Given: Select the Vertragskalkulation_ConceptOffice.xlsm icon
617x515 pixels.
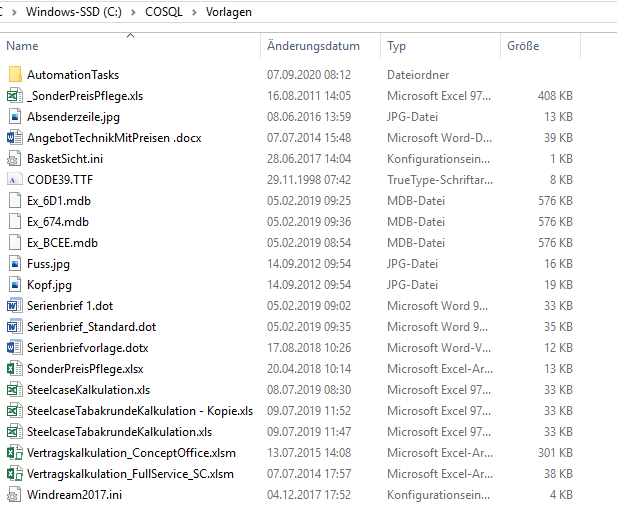Looking at the screenshot, I should pyautogui.click(x=14, y=453).
